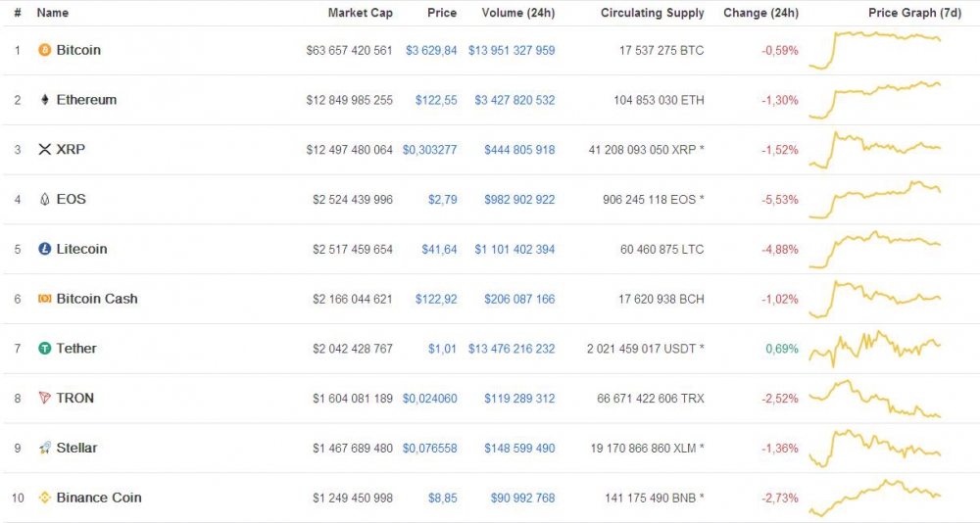
Task: Click Bitcoin price $3 629,84
Action: point(431,51)
